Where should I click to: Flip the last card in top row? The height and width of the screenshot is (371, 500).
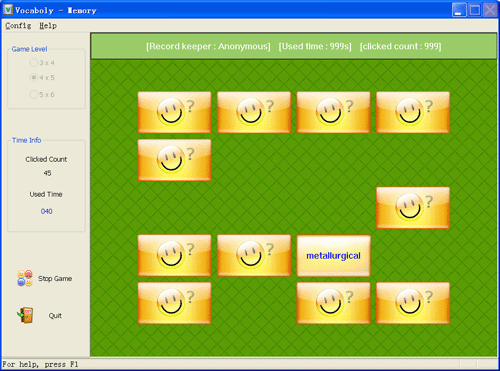coord(413,113)
